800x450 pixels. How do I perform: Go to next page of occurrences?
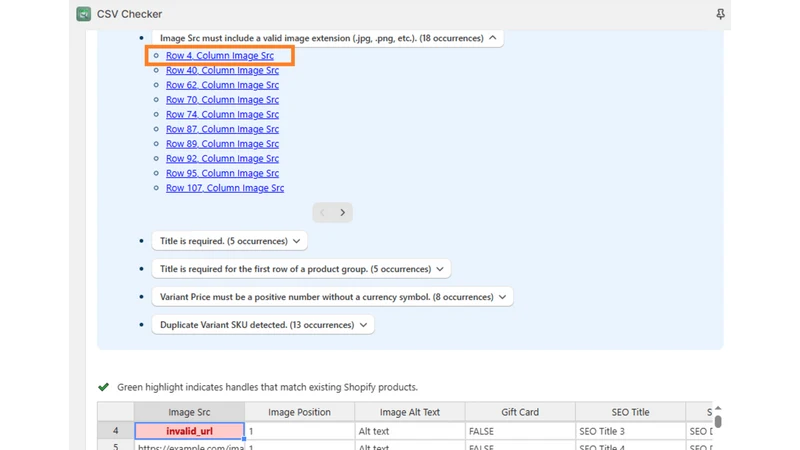343,212
